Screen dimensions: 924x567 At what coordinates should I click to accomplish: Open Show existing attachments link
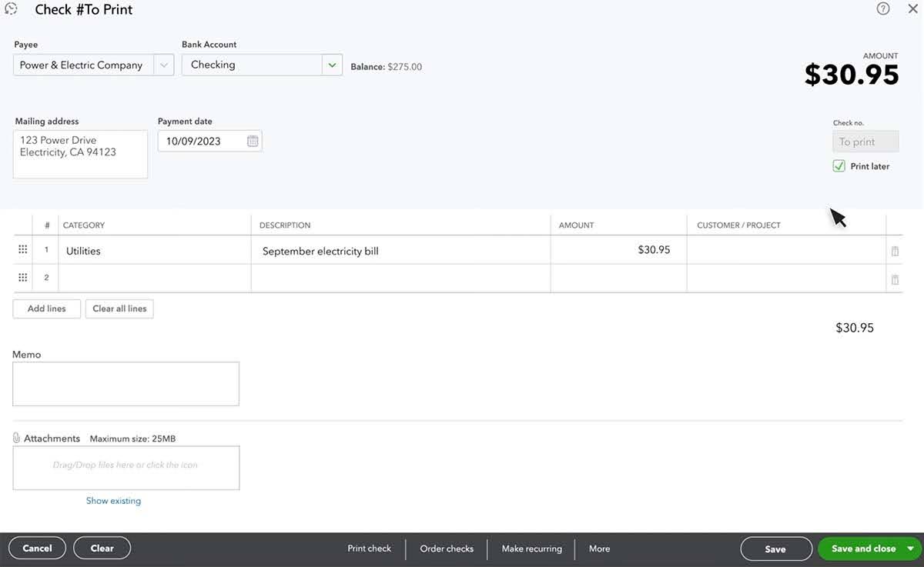[113, 500]
